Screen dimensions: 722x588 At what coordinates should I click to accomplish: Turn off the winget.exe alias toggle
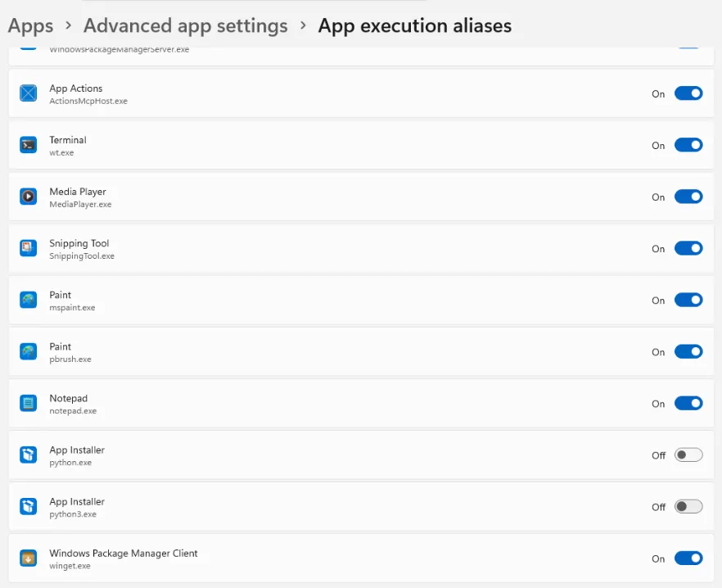688,558
